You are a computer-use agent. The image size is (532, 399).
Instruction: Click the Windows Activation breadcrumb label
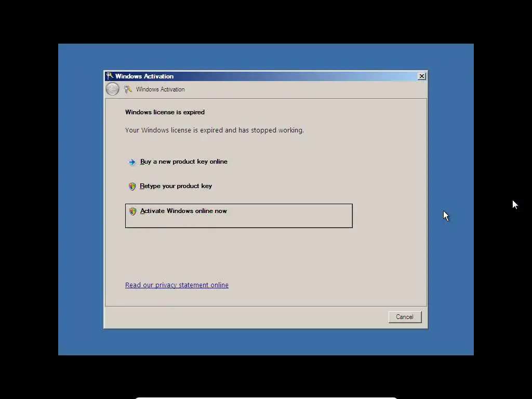tap(160, 89)
